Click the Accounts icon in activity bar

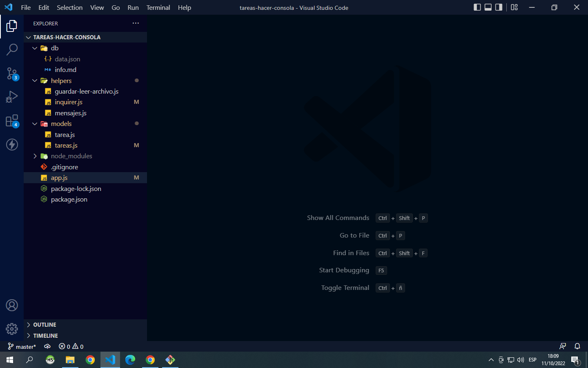[x=12, y=305]
